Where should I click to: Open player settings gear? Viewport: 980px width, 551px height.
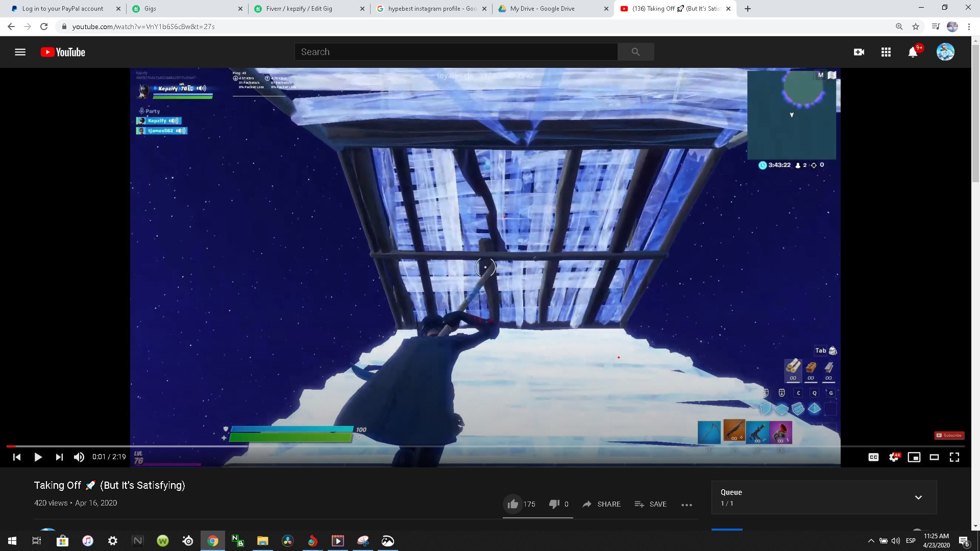click(x=894, y=457)
